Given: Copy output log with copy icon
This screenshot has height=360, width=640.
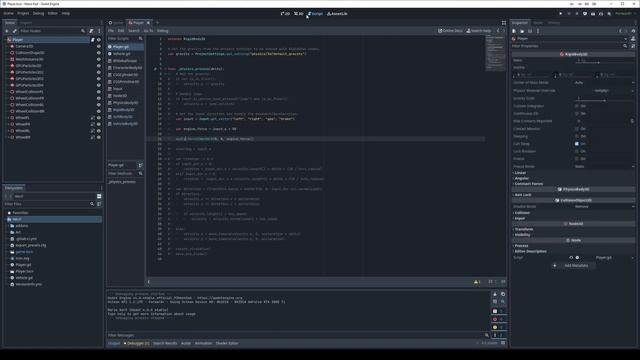Looking at the screenshot, I should [503, 294].
